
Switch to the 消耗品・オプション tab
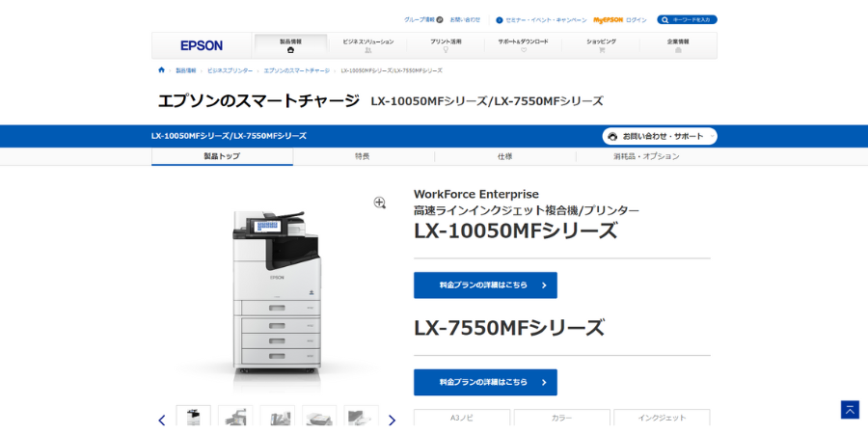click(x=646, y=156)
